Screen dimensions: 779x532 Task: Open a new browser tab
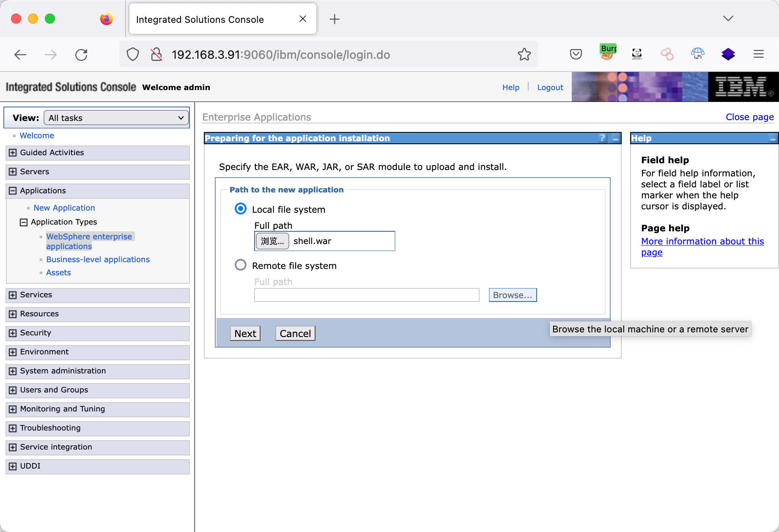tap(334, 19)
